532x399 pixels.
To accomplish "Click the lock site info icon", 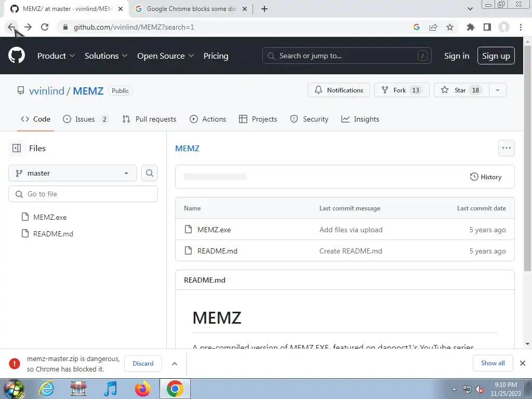I will coord(65,27).
